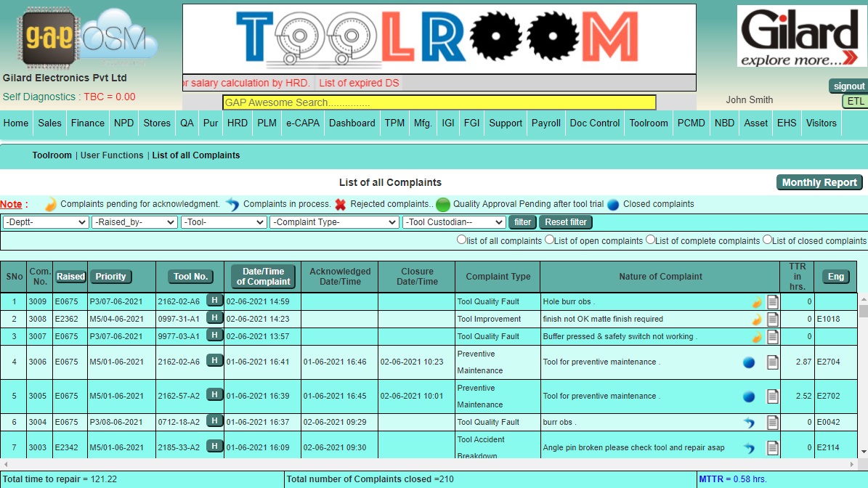Select 'list of all complaints' radio button
This screenshot has width=868, height=488.
pos(461,240)
